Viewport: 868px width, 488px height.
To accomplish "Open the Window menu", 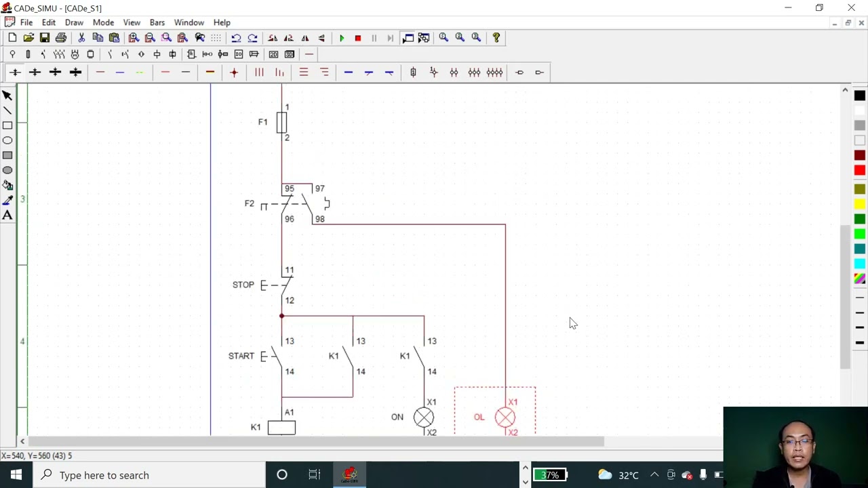I will pos(189,22).
